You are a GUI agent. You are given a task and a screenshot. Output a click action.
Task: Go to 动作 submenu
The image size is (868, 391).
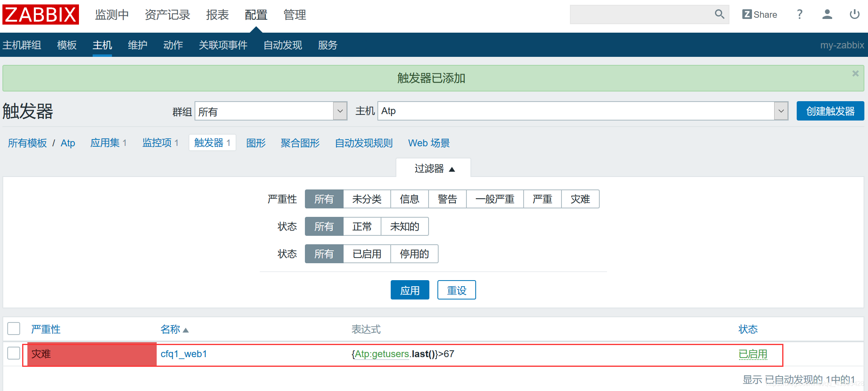[173, 45]
